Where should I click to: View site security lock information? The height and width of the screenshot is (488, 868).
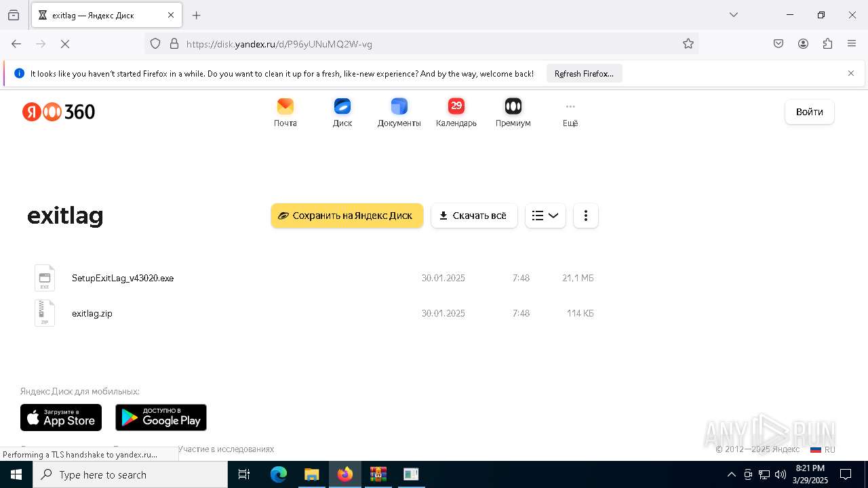coord(174,44)
